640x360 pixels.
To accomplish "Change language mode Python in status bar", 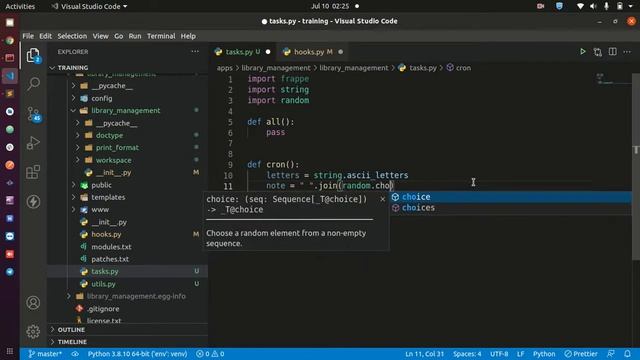I will tap(544, 354).
